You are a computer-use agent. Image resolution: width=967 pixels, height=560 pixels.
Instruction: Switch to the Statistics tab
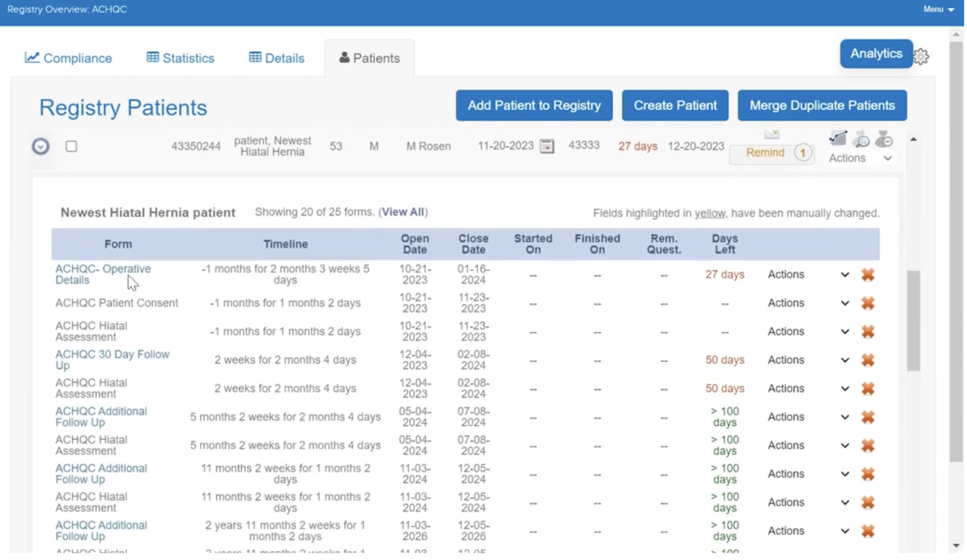[181, 58]
